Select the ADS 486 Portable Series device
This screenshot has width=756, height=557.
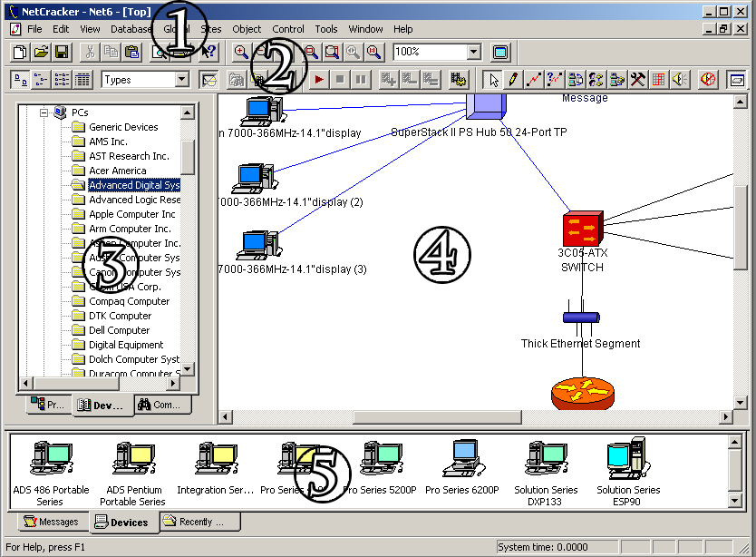point(51,474)
